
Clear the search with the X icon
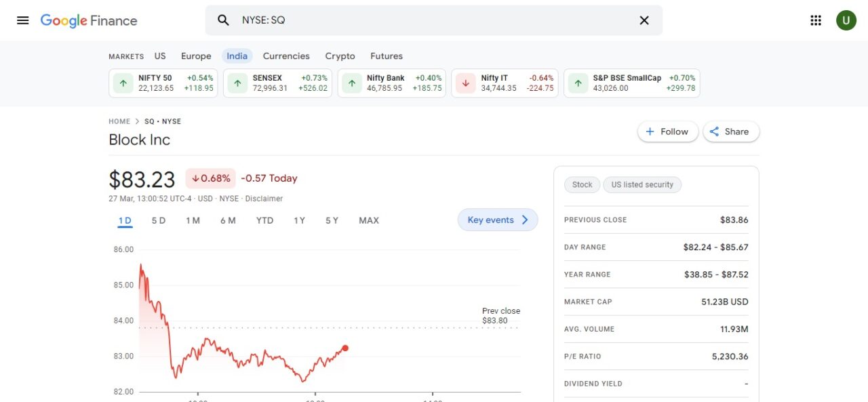pos(644,20)
